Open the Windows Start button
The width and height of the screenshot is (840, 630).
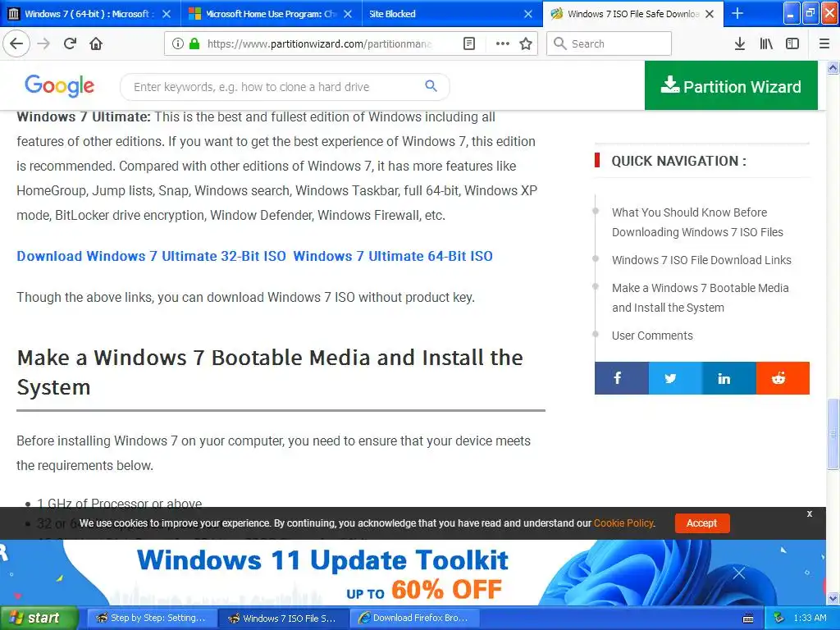(39, 619)
